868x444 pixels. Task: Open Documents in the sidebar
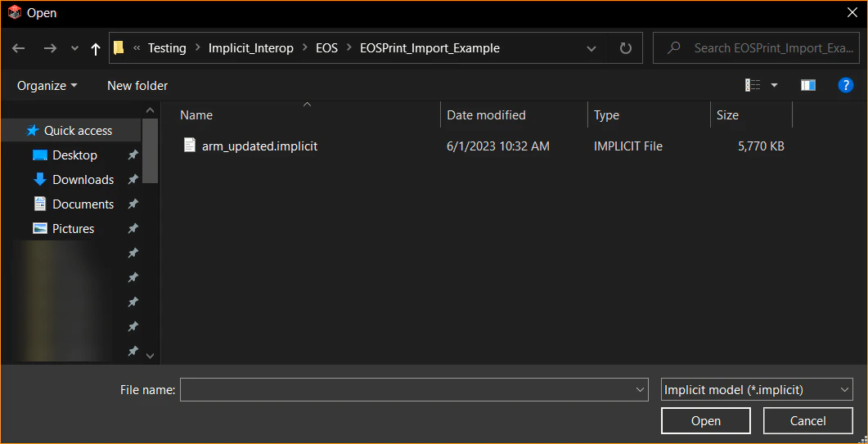click(83, 204)
